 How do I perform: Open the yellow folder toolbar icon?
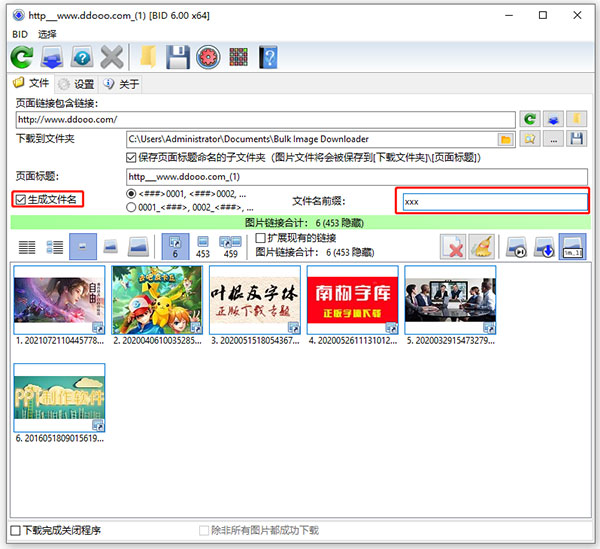[148, 57]
